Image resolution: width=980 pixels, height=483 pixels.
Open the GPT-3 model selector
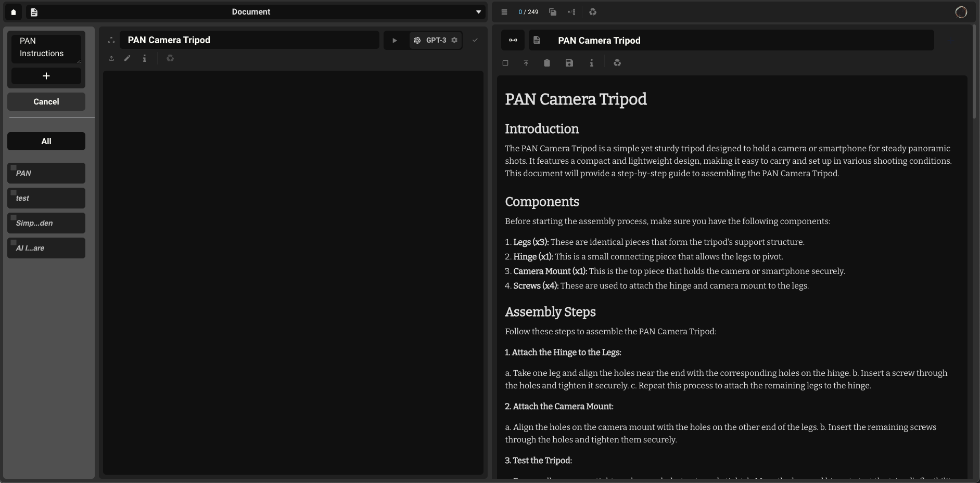[431, 40]
